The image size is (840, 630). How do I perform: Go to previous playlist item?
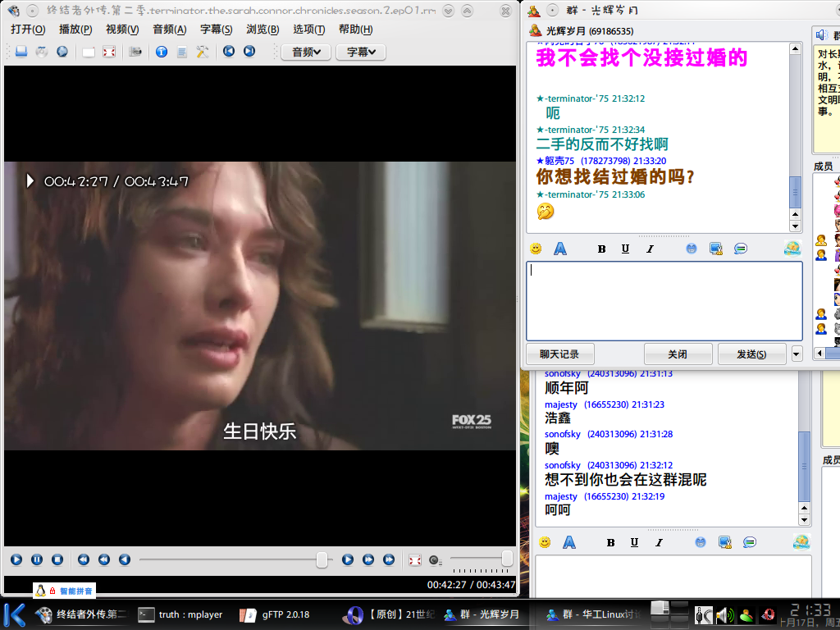pyautogui.click(x=229, y=52)
